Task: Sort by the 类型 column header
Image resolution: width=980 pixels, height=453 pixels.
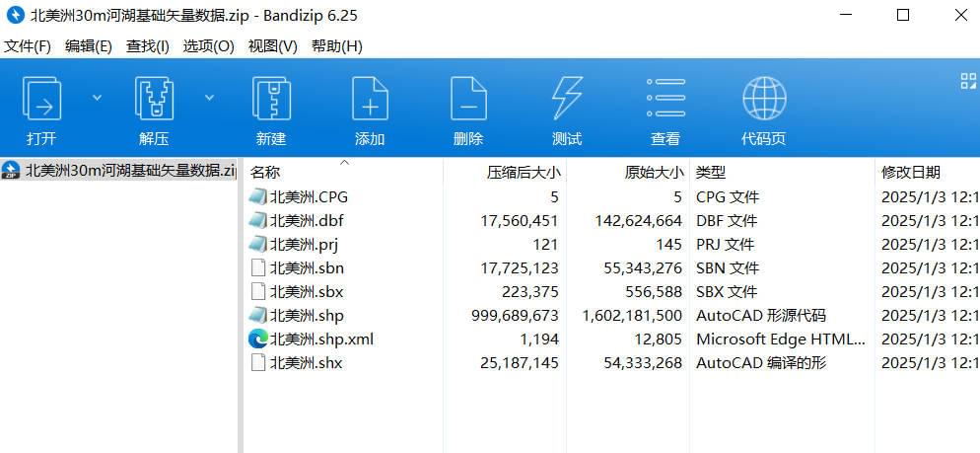Action: coord(711,173)
